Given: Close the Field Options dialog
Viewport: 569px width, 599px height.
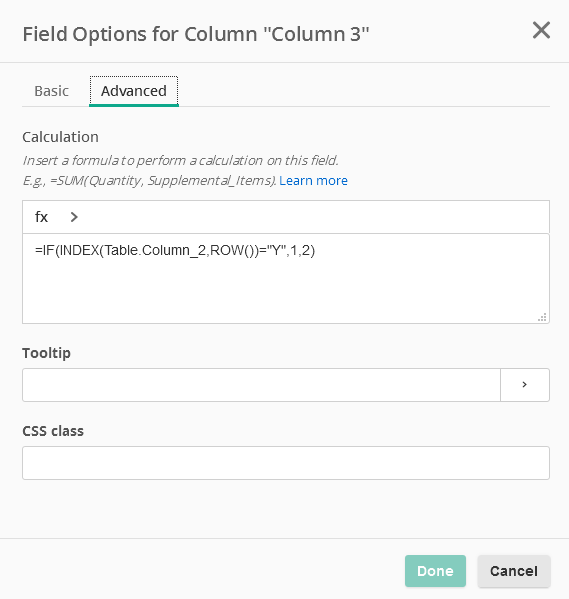Looking at the screenshot, I should point(541,30).
